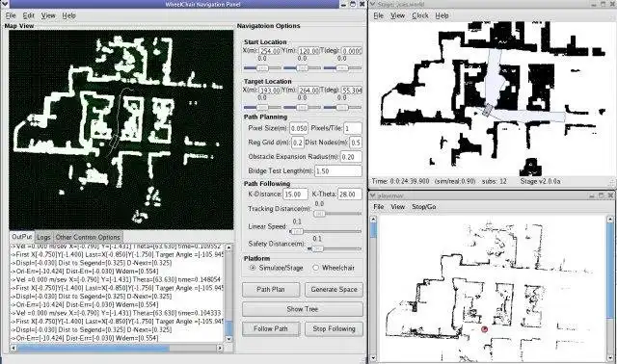This screenshot has width=617, height=364.
Task: Click the Reg Grid d(m) field
Action: click(298, 143)
